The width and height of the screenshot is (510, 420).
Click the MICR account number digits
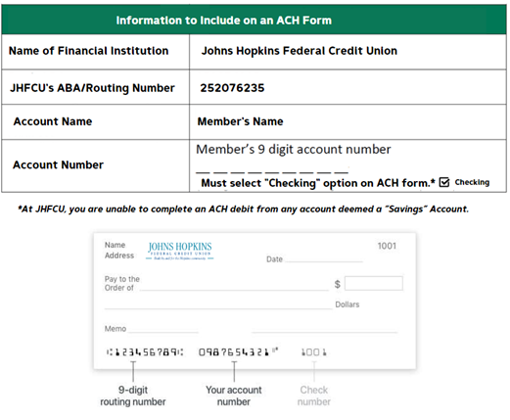pyautogui.click(x=238, y=352)
